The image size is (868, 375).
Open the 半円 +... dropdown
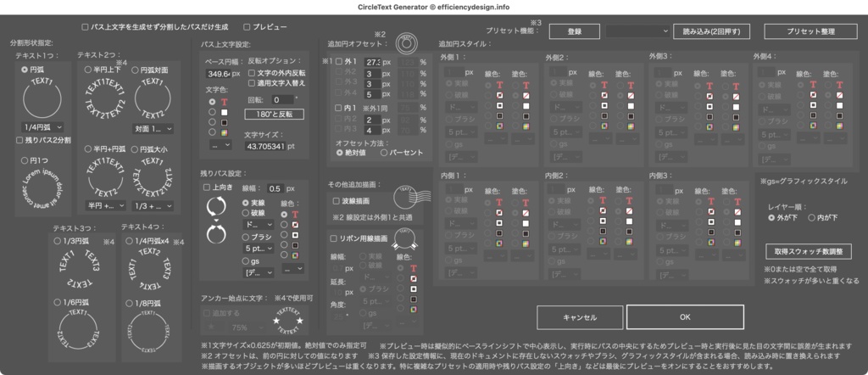pos(106,205)
